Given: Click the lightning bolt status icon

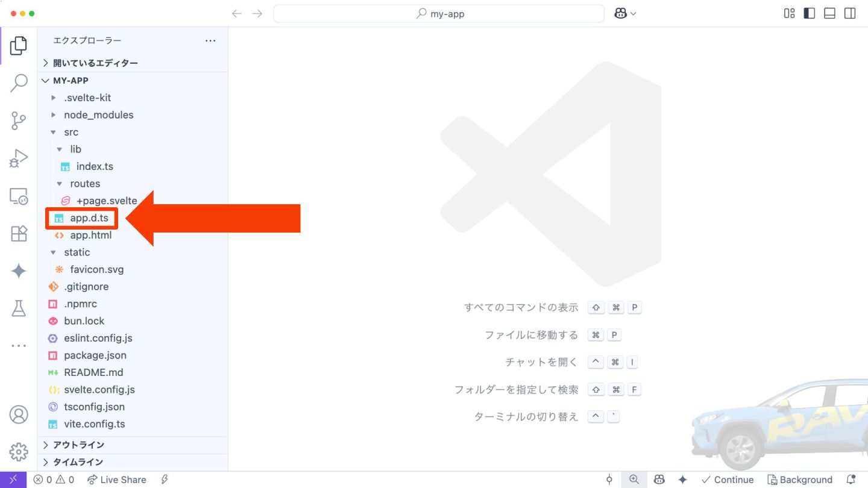Looking at the screenshot, I should click(x=165, y=480).
